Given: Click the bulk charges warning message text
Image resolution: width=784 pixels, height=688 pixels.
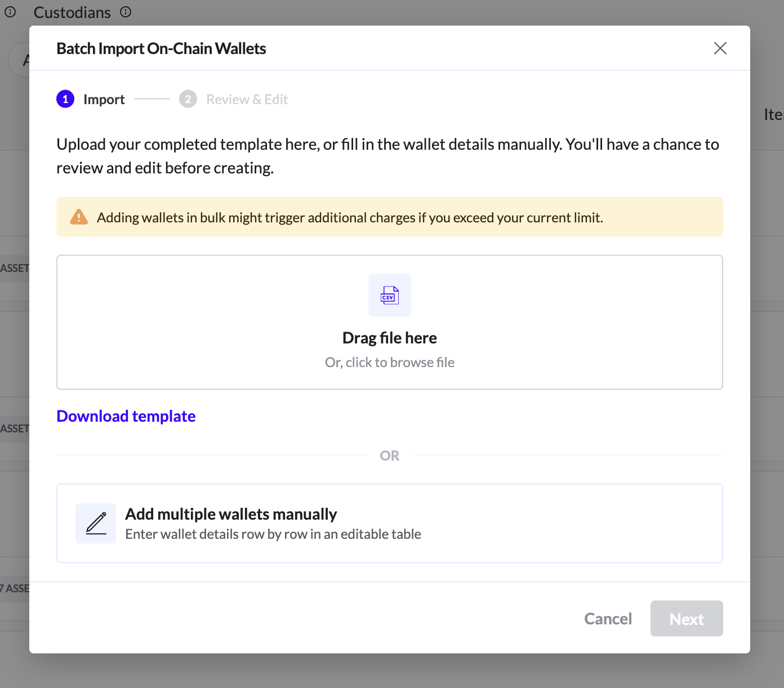Looking at the screenshot, I should (350, 218).
